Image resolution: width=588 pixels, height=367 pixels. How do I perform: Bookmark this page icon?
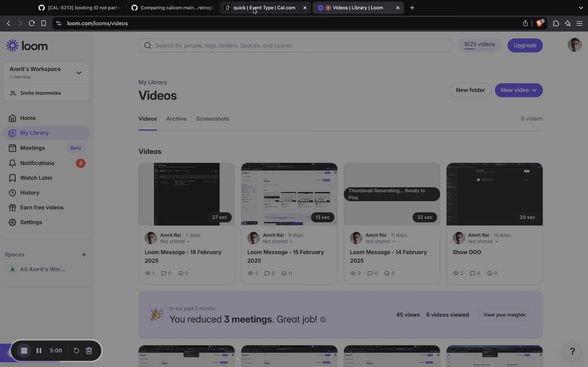[x=44, y=23]
